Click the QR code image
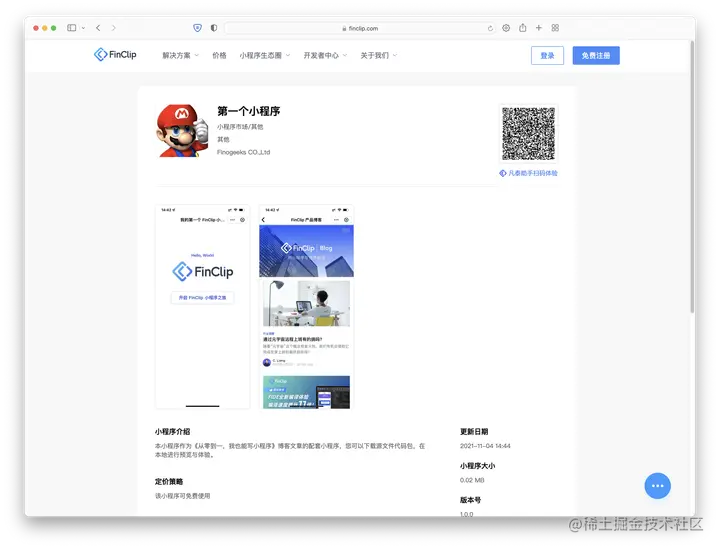This screenshot has height=549, width=720. tap(529, 134)
